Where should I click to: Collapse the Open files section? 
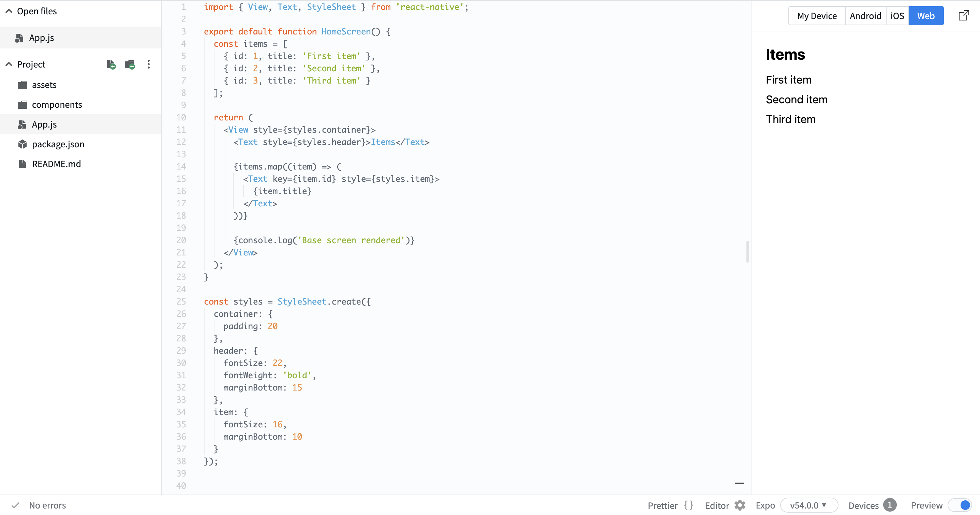coord(9,11)
